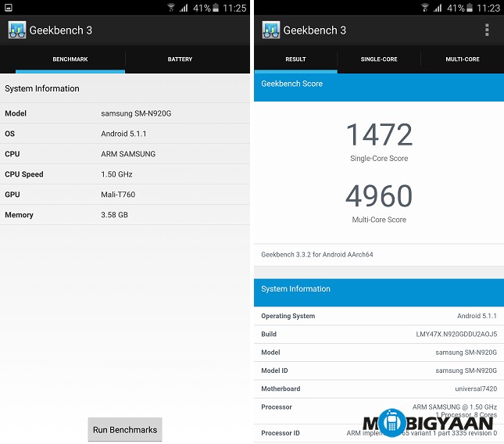Tap the 11:25 clock in left status bar
Screen dimensions: 504x444
point(234,8)
